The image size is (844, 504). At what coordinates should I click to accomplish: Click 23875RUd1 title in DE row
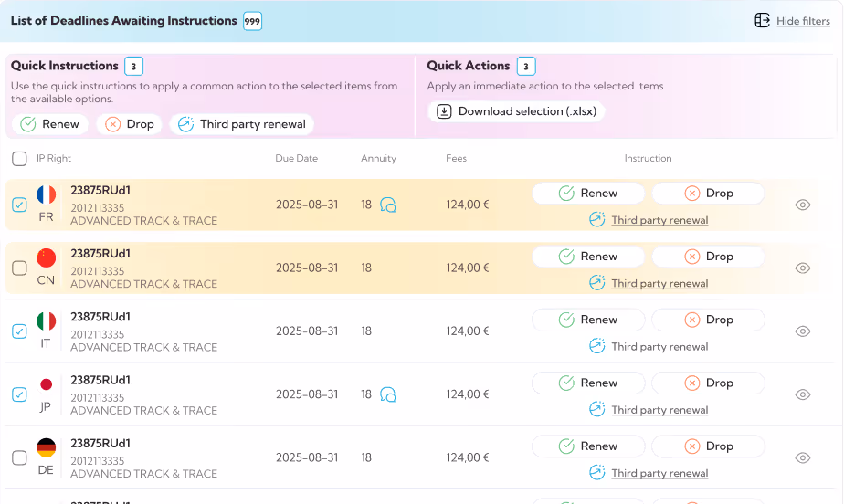pyautogui.click(x=100, y=443)
